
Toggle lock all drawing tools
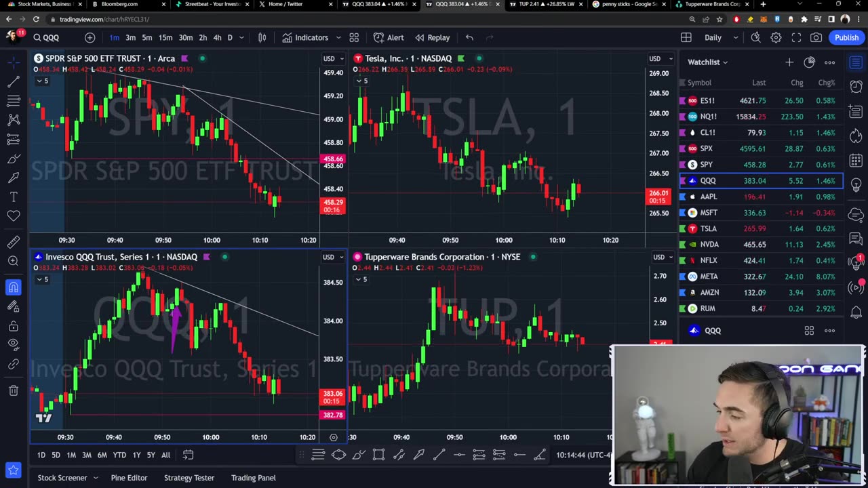13,326
